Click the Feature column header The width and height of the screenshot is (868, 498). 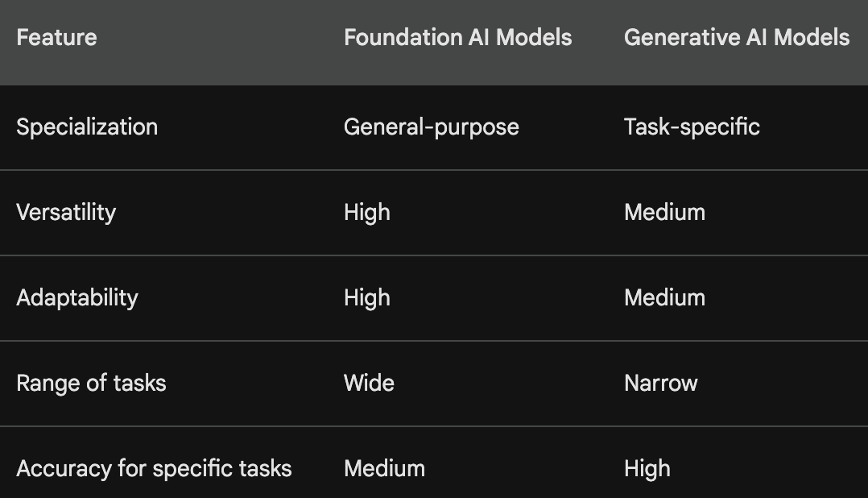(56, 38)
